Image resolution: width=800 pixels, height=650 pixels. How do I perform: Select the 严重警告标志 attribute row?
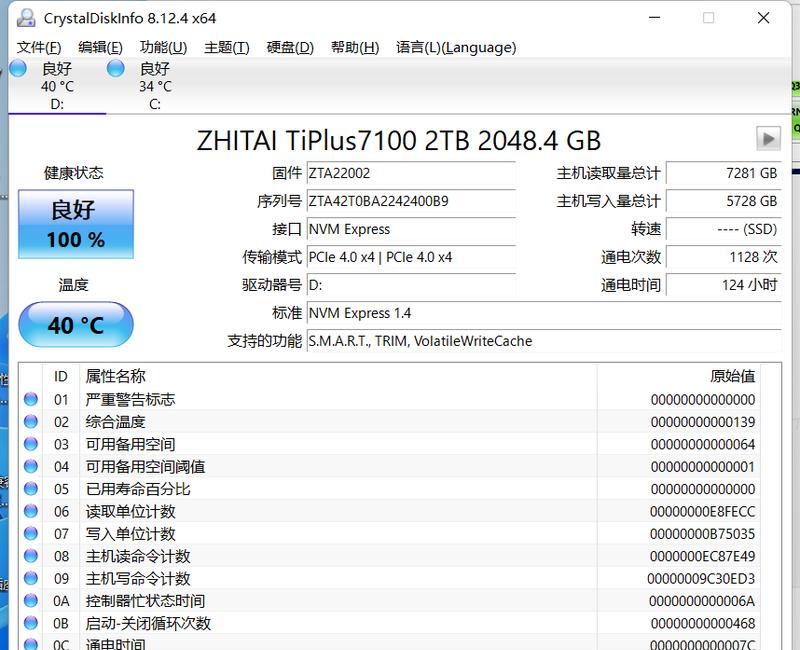coord(390,399)
